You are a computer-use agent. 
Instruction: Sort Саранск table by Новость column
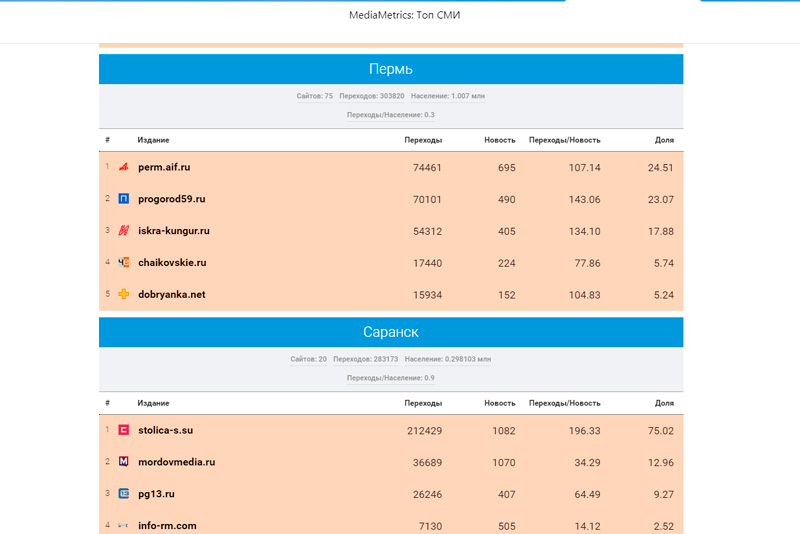(x=499, y=403)
